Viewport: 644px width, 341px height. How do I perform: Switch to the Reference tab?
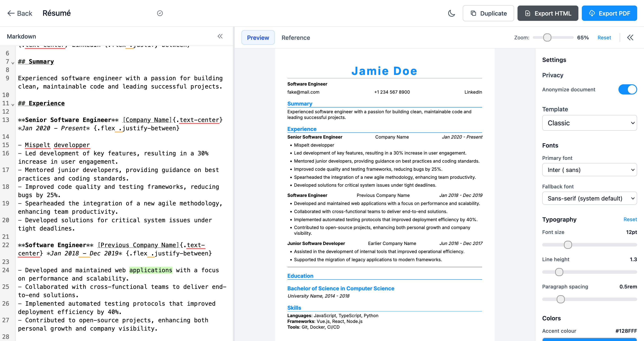(x=296, y=37)
